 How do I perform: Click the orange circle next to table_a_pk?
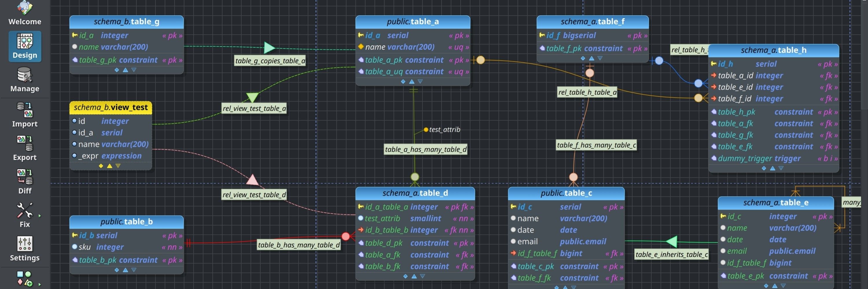(481, 60)
